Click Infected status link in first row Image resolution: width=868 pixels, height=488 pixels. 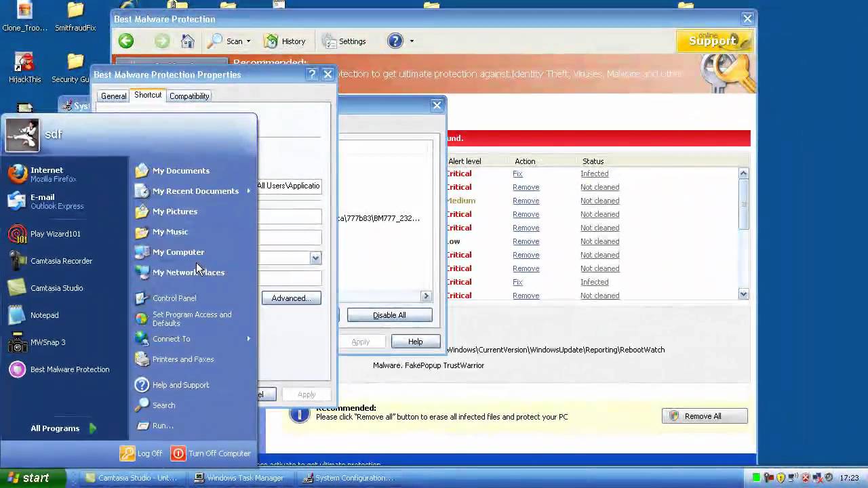(x=594, y=174)
